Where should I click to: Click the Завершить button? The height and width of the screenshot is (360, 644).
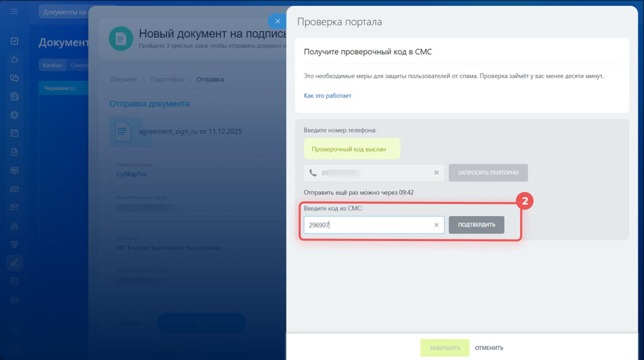(444, 348)
